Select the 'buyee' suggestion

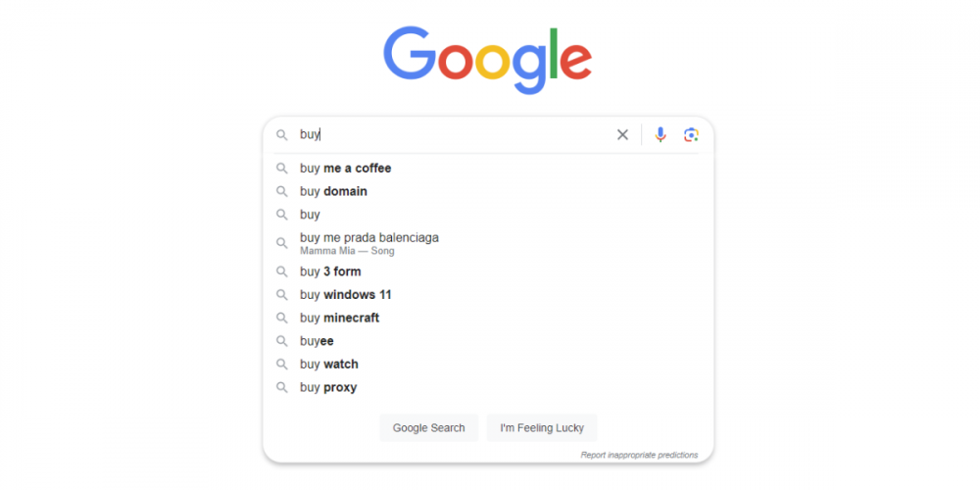488,341
